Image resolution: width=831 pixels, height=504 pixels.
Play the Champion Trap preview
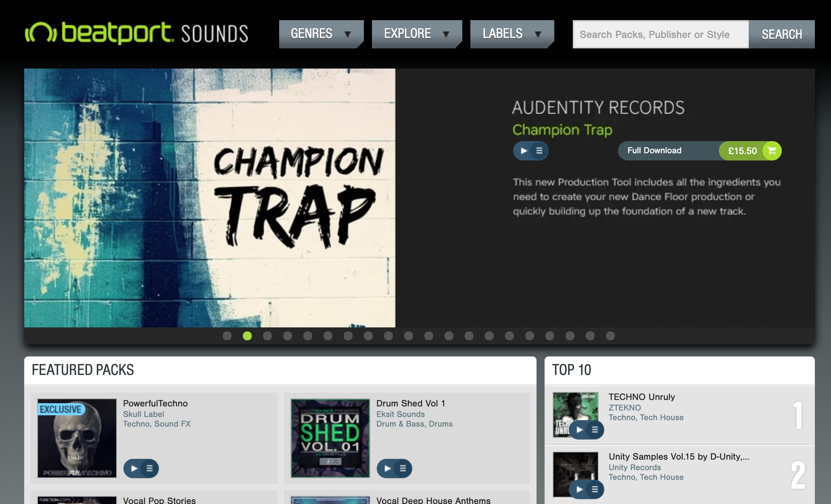524,151
